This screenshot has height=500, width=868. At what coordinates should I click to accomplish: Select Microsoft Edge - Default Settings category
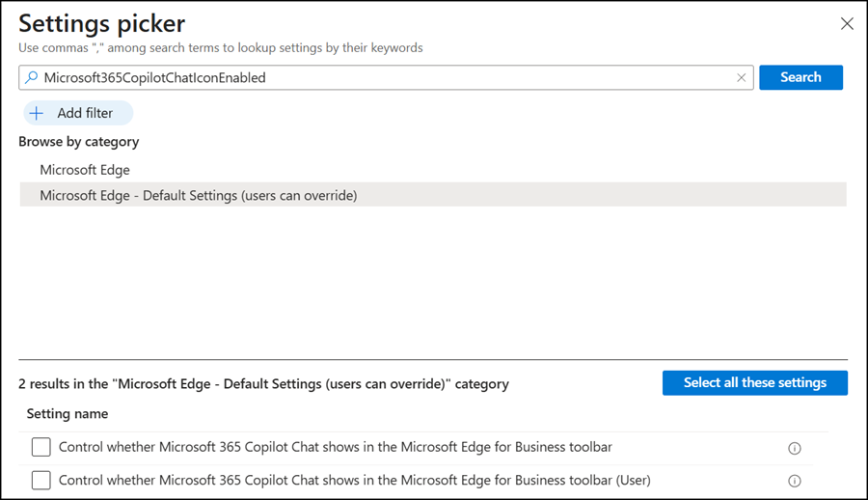[433, 195]
